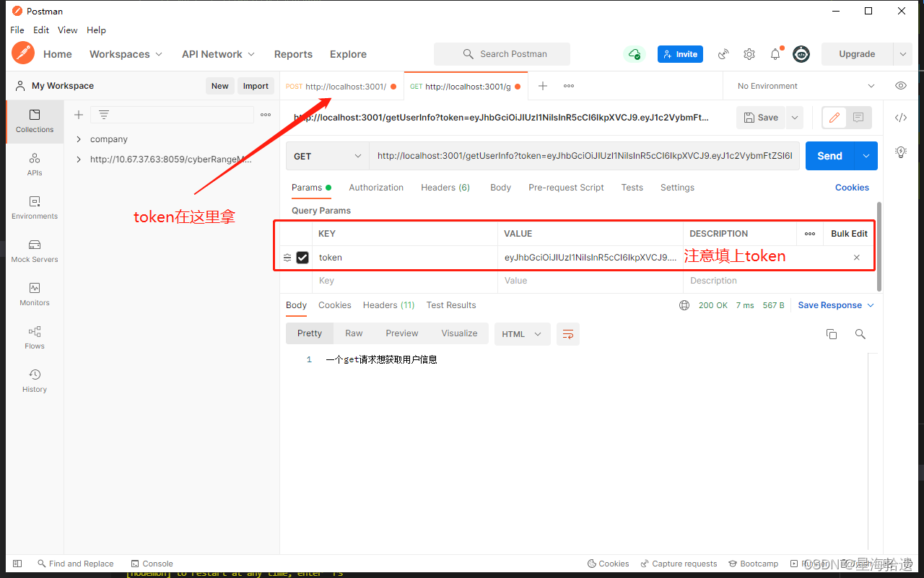Expand the http://10.67.37.63:8059 collection
The height and width of the screenshot is (578, 924).
[79, 159]
